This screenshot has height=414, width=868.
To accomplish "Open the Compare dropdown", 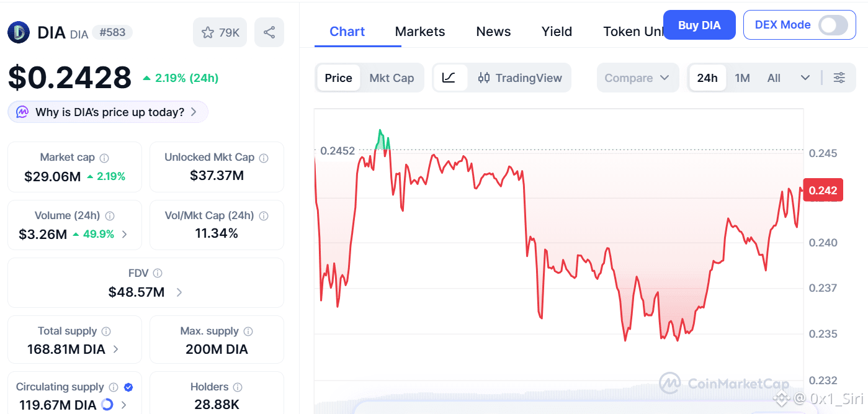I will point(637,78).
